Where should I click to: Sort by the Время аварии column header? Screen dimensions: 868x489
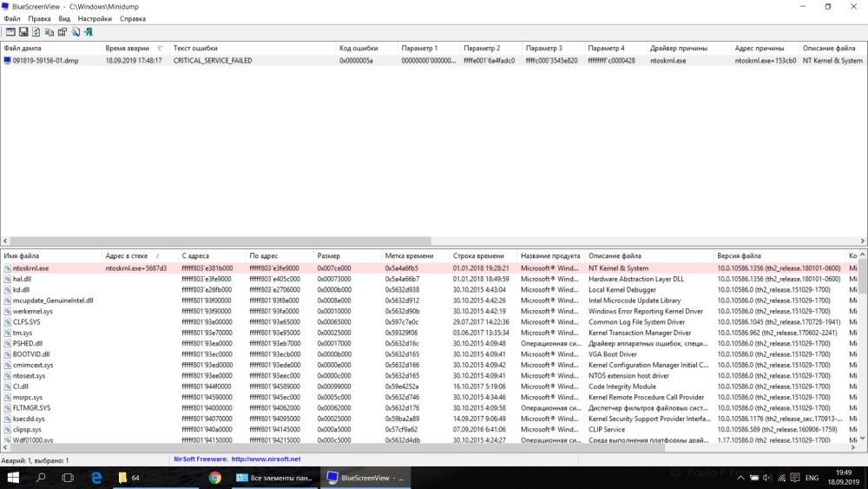pyautogui.click(x=135, y=48)
